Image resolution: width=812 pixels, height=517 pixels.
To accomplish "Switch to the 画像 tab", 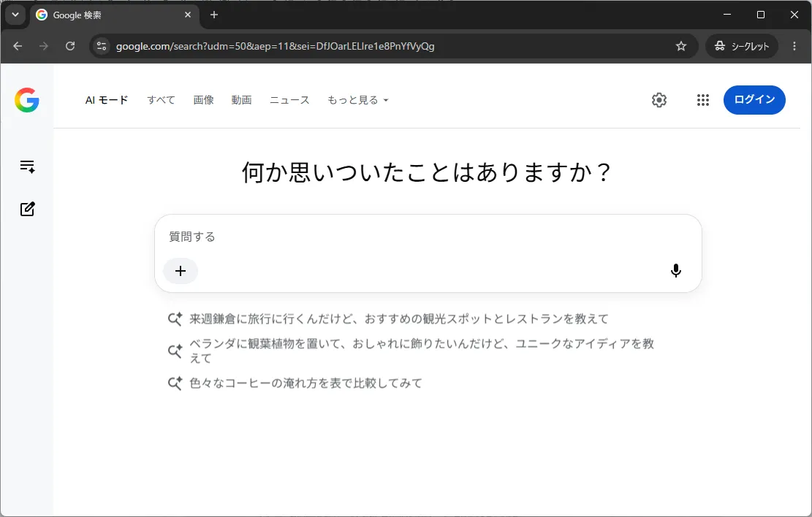I will point(203,100).
